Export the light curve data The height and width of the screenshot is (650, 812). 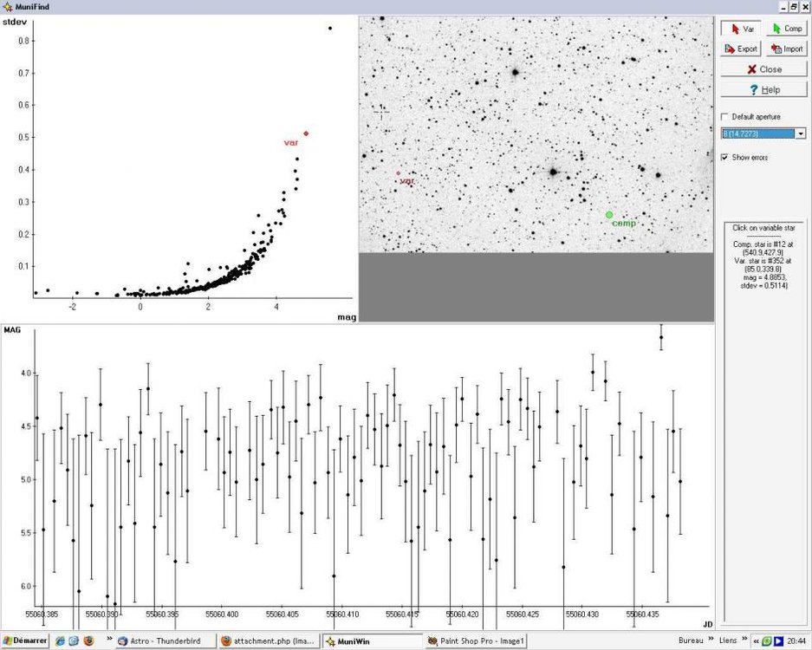point(741,49)
